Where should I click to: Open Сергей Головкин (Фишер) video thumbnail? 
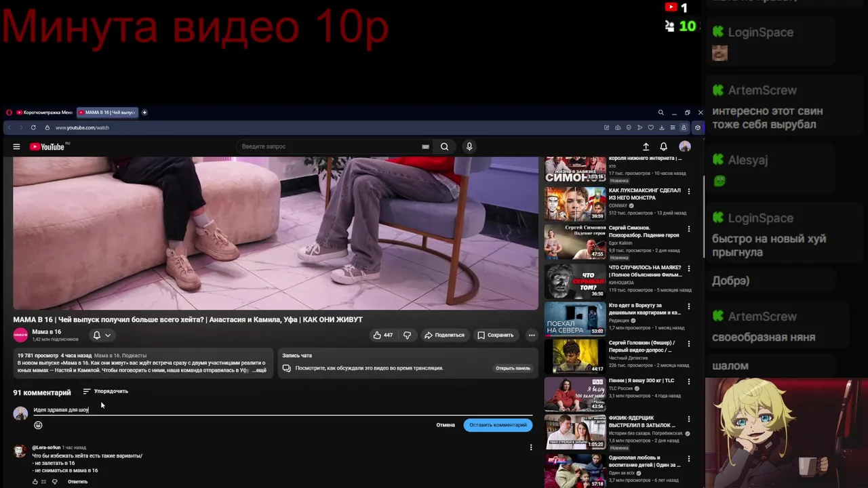[x=575, y=356]
